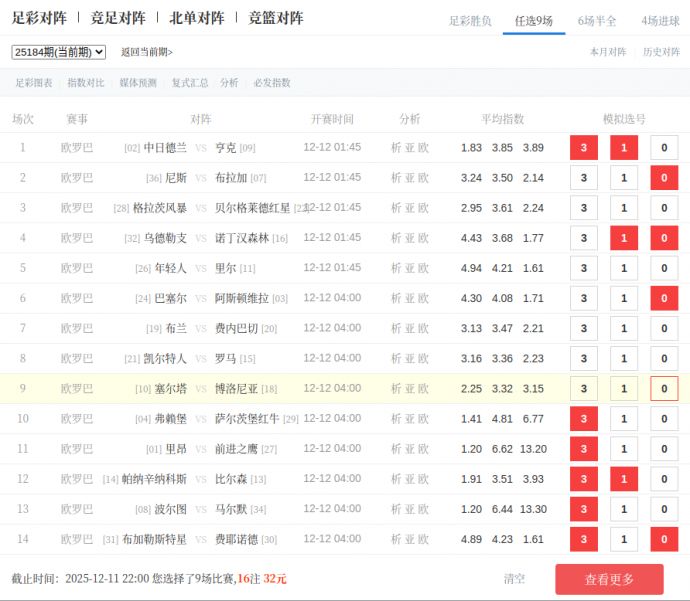
Task: Open the 本月对阵 link
Action: 608,52
